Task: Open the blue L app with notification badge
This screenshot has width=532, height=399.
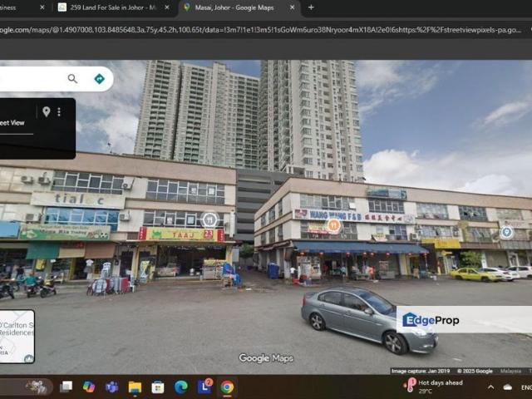Action: point(204,386)
